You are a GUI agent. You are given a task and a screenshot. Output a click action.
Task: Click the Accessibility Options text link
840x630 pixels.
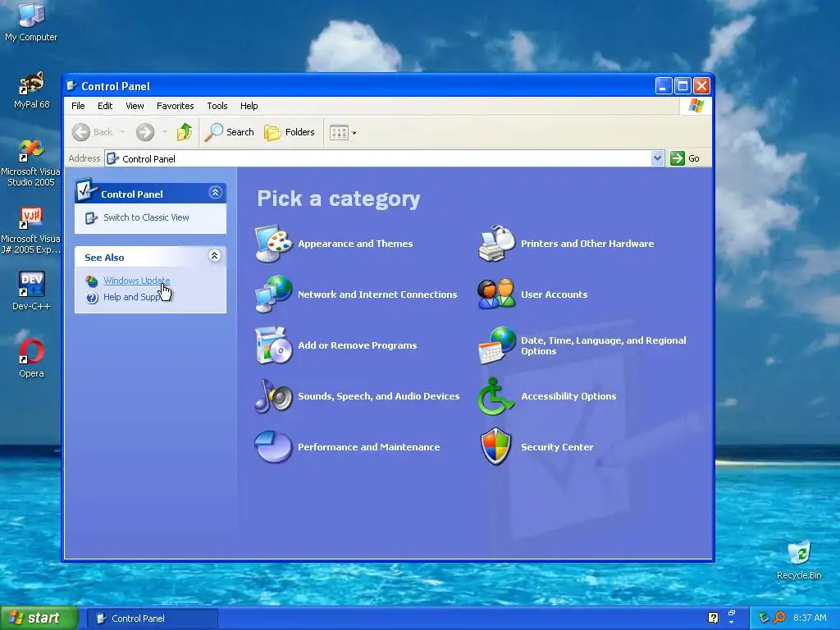pos(568,396)
